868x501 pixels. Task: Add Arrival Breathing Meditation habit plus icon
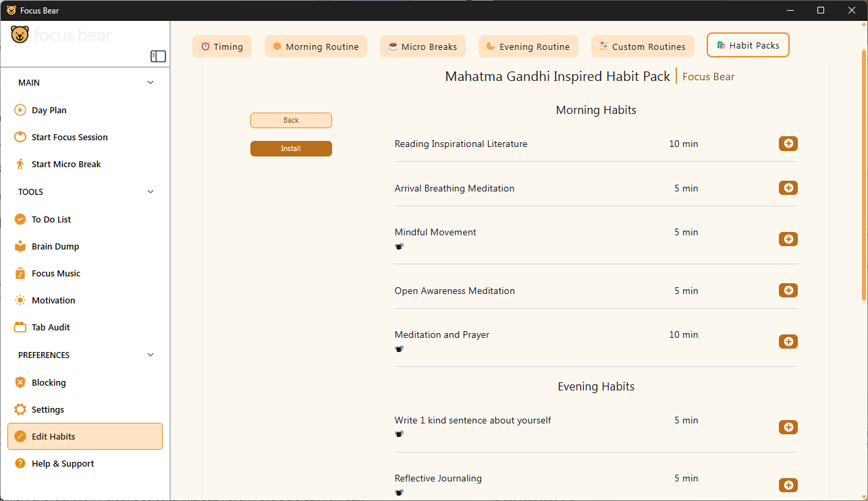(x=788, y=188)
